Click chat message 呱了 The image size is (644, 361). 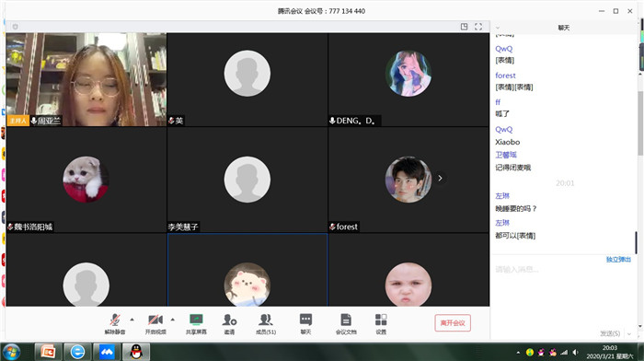click(502, 114)
